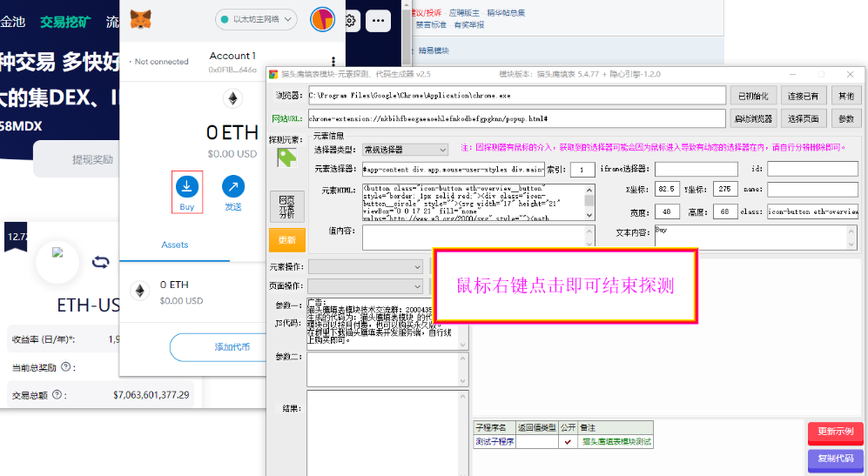Click the X坐标 value field
Viewport: 868px width, 476px height.
tap(667, 189)
